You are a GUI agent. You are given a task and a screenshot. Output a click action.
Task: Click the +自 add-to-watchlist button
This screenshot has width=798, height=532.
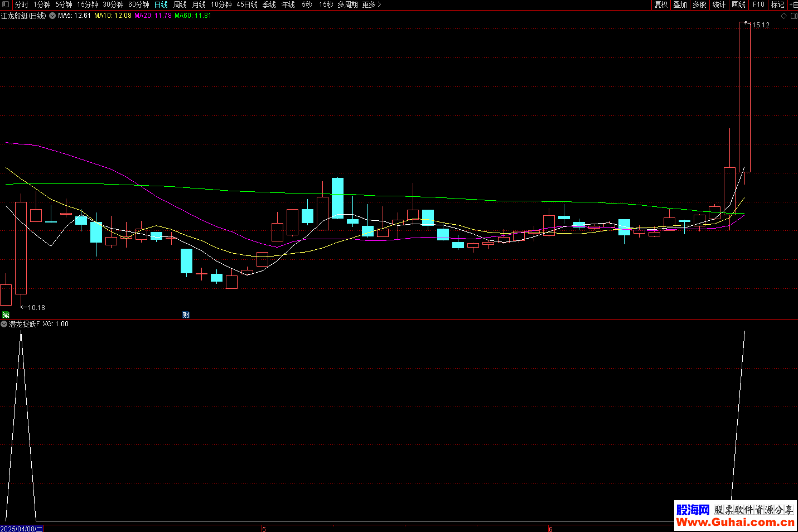tap(793, 4)
